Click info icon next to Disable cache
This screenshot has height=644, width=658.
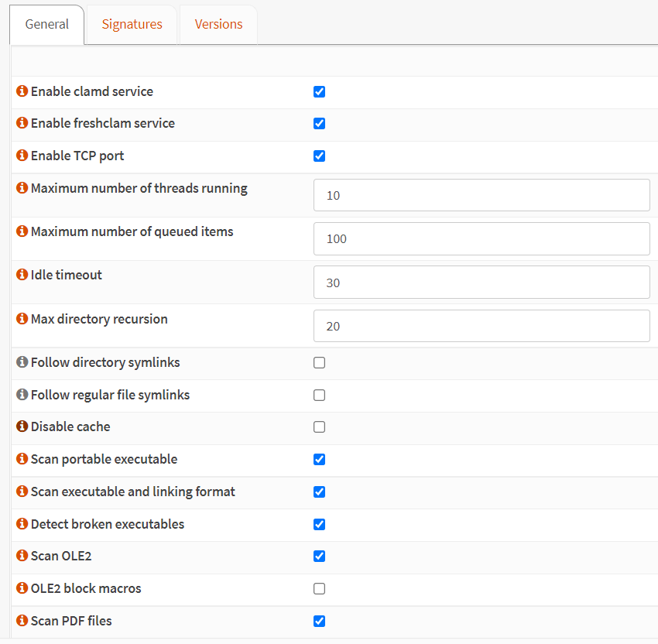22,426
